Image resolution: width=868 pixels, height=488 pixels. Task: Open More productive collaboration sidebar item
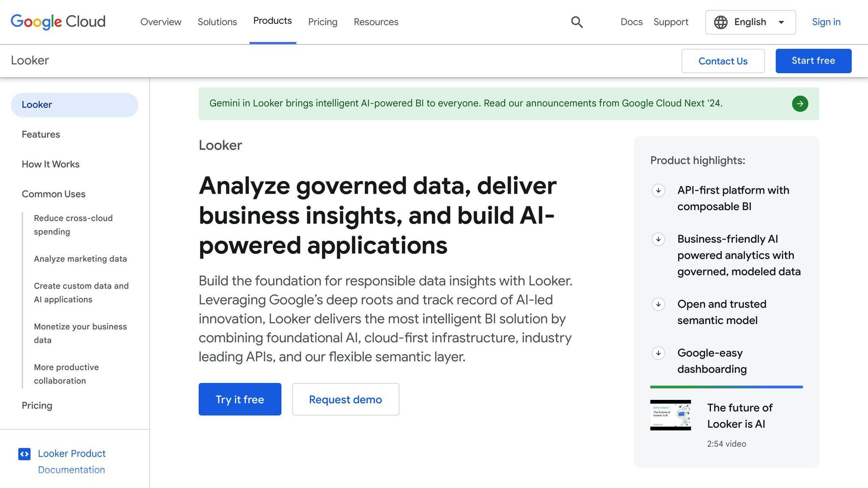tap(66, 374)
